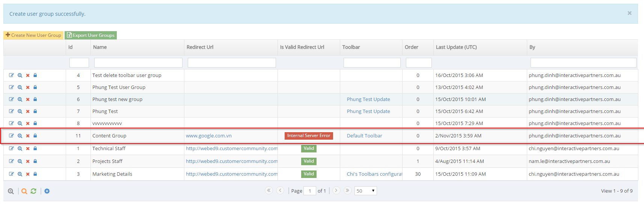Open the www.google.com.vn redirect link
Viewport: 644px width, 205px height.
point(209,136)
